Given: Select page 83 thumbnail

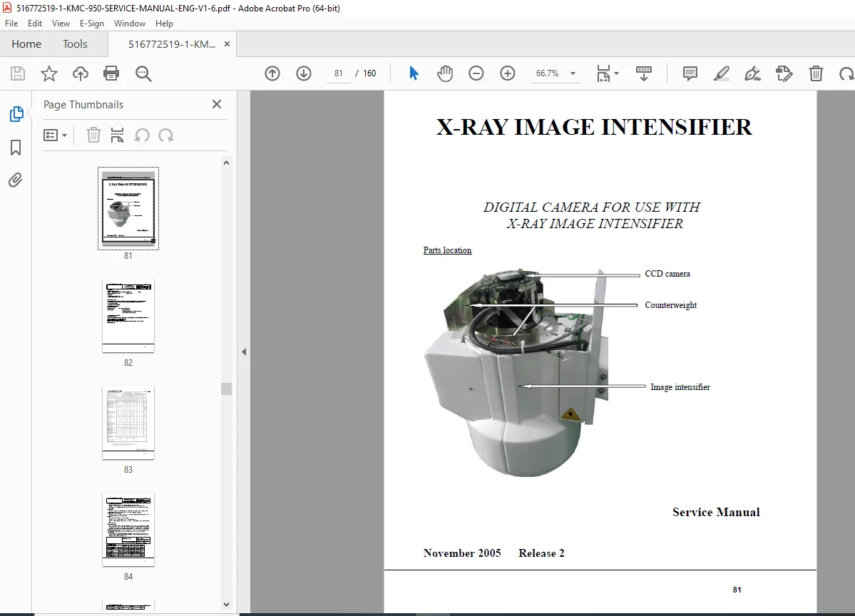Looking at the screenshot, I should coord(128,423).
